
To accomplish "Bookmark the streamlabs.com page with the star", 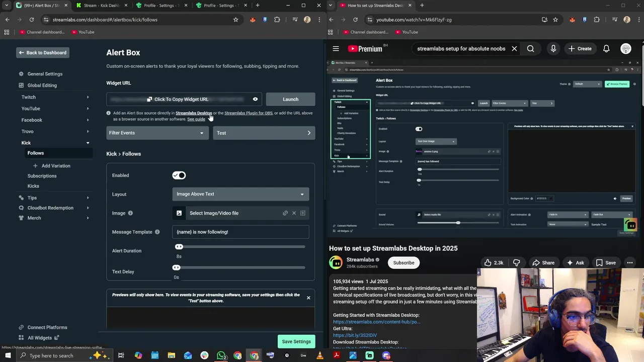I will coord(235,20).
